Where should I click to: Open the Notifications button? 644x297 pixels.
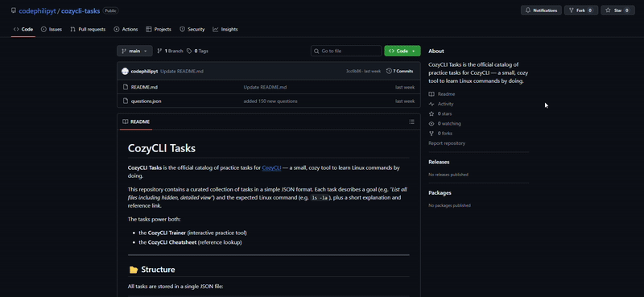(x=540, y=10)
